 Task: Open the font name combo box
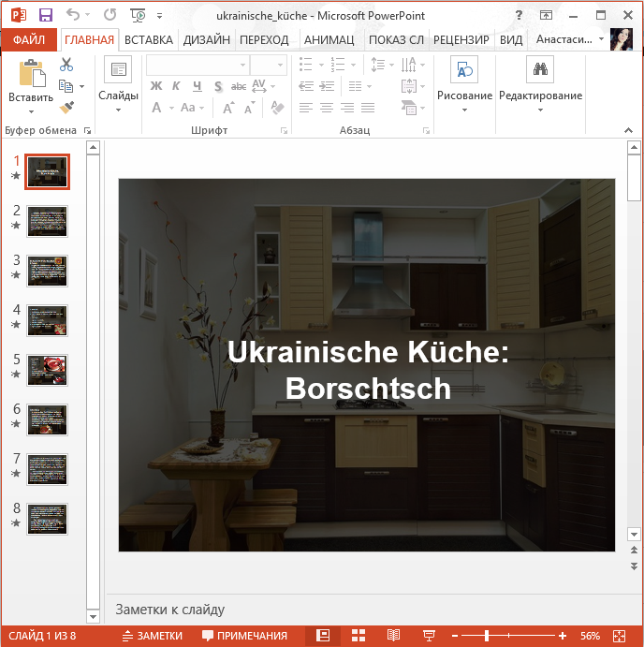tap(198, 66)
